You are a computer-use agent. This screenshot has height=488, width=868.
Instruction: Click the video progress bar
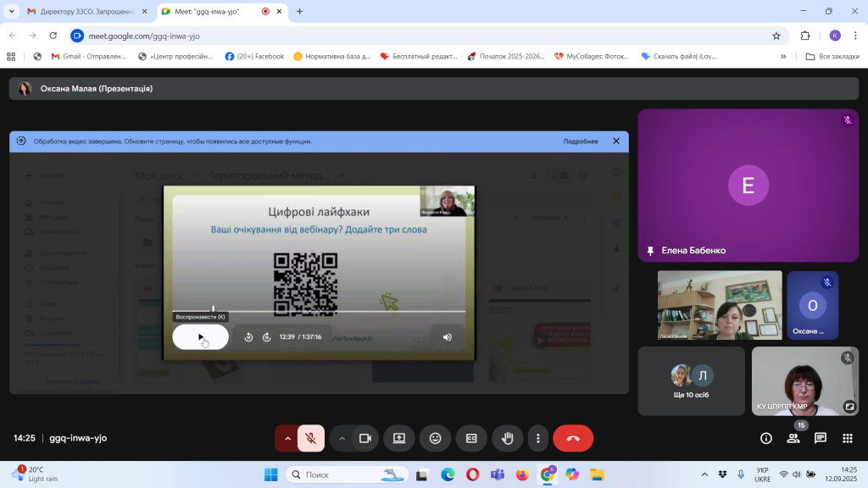pos(319,312)
